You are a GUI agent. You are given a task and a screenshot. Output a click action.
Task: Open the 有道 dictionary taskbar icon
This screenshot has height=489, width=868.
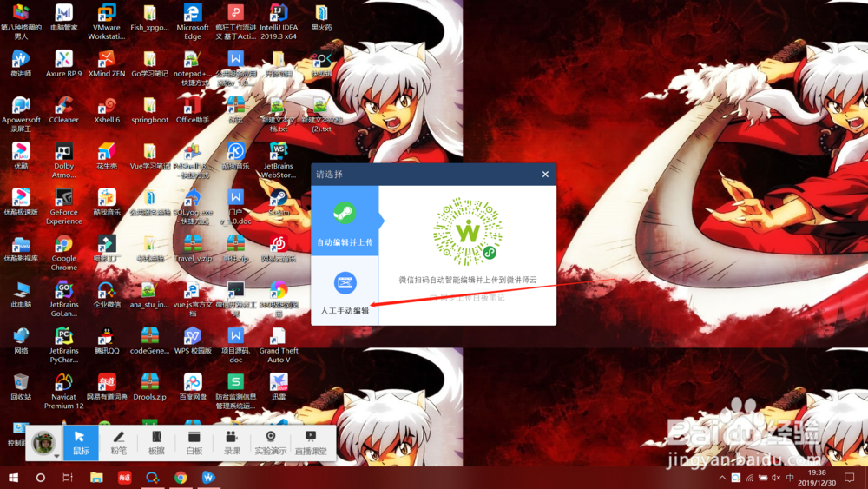(x=124, y=478)
